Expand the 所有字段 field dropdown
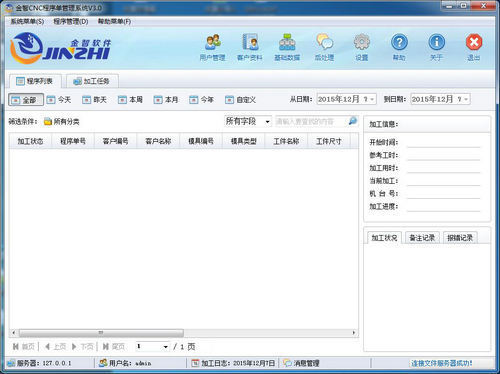 pyautogui.click(x=267, y=122)
